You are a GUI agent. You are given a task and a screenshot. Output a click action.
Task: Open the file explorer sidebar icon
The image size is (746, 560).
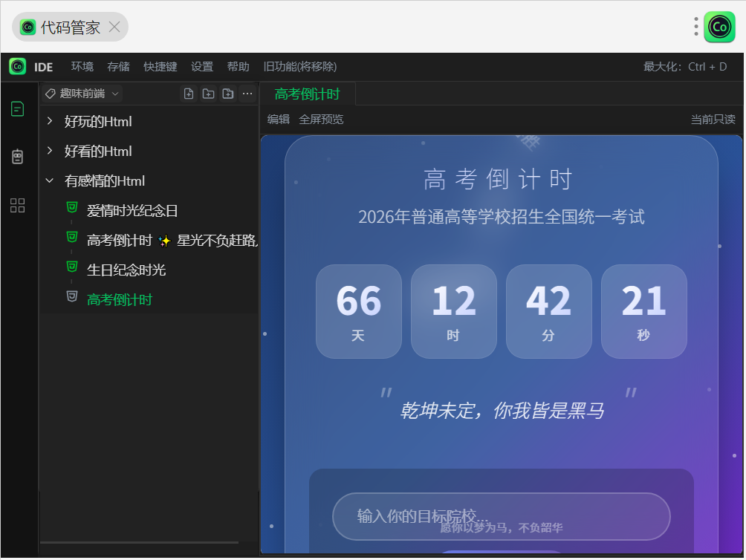[x=17, y=109]
